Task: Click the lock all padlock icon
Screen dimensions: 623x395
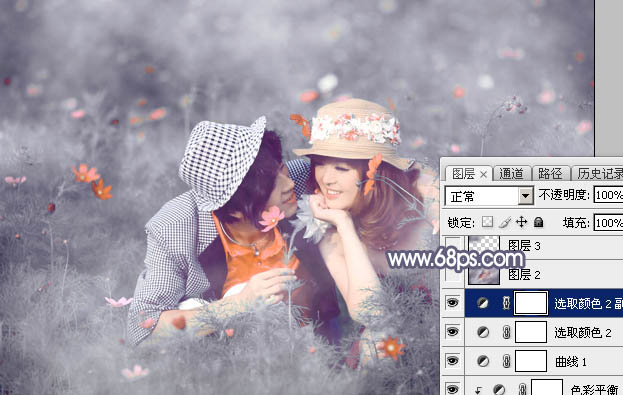Action: (538, 222)
